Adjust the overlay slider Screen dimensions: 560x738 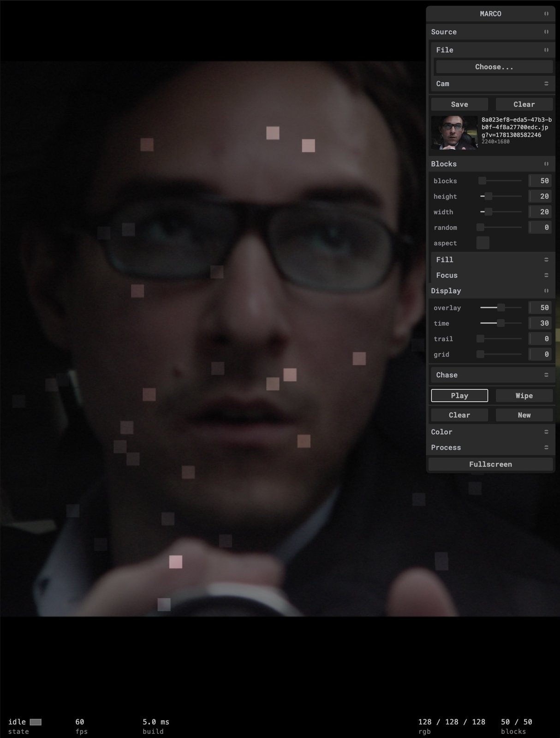500,308
